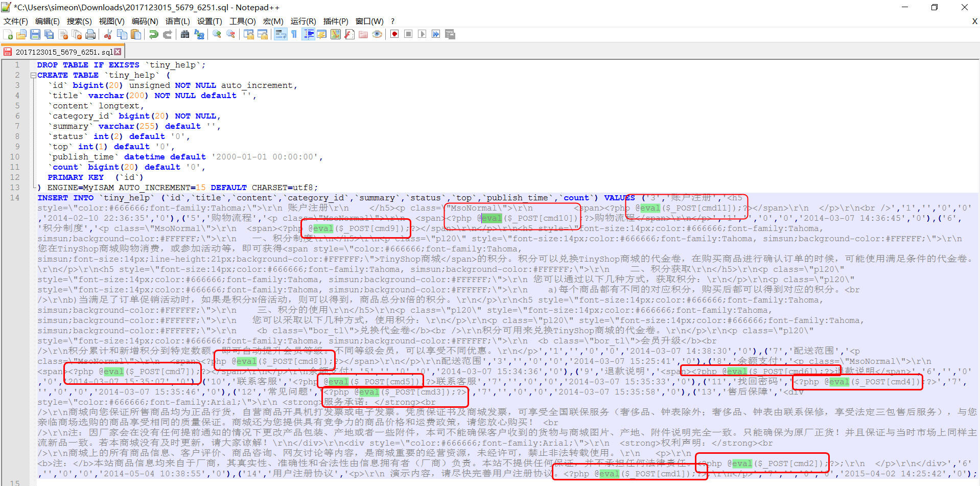Click the Replace toolbar icon

pyautogui.click(x=199, y=34)
